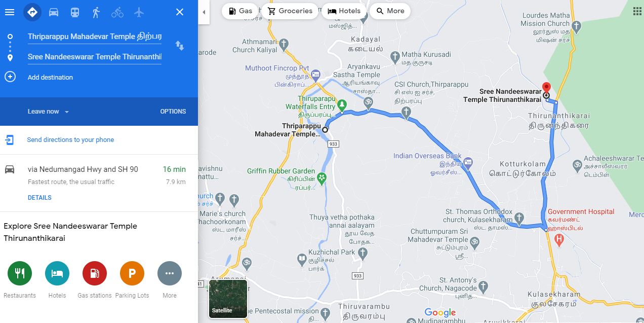Filter map by Hotels chip

[x=344, y=11]
